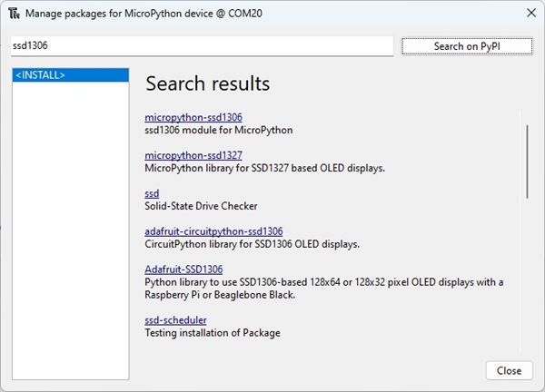The image size is (545, 392).
Task: Open the ssd-scheduler package link
Action: click(x=175, y=319)
